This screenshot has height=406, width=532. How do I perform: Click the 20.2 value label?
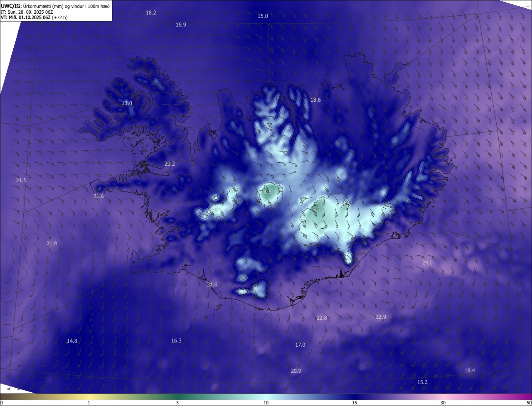pyautogui.click(x=170, y=164)
